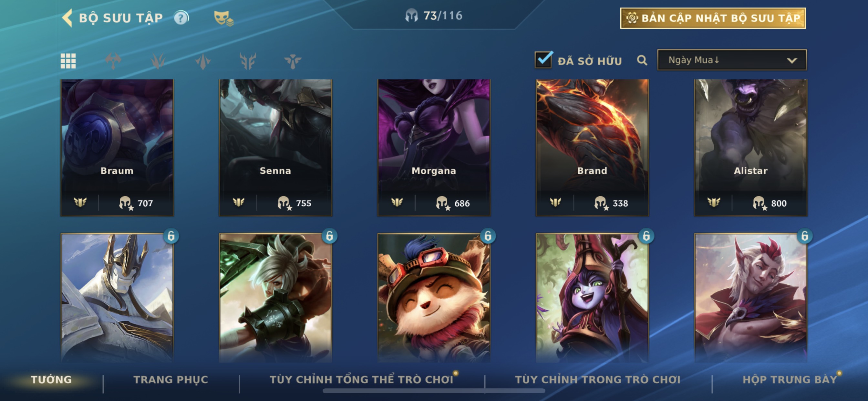Filter by the fighter axe role icon
This screenshot has width=868, height=401.
[x=113, y=61]
